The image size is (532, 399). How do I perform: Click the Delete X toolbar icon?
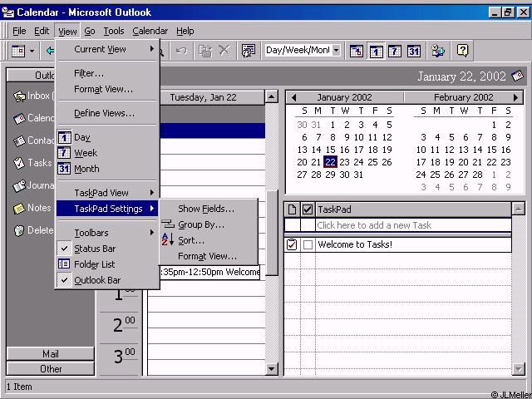(x=224, y=51)
